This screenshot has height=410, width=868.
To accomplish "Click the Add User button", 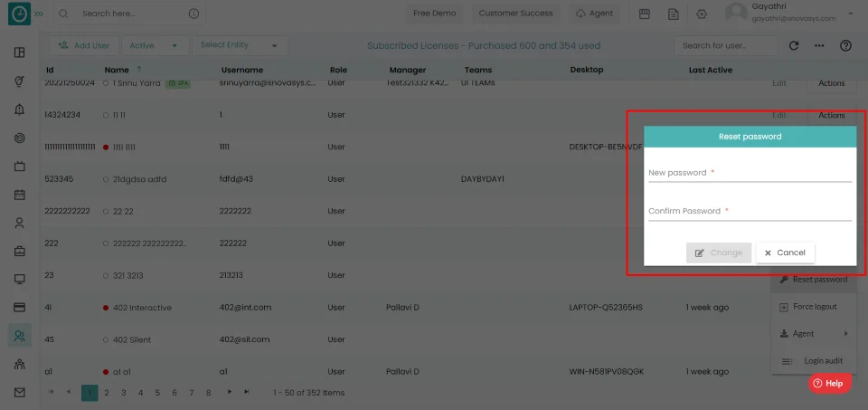I will click(84, 45).
